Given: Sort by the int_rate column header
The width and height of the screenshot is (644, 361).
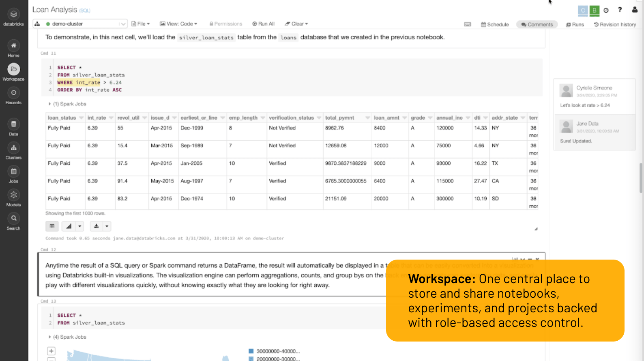Looking at the screenshot, I should 97,118.
